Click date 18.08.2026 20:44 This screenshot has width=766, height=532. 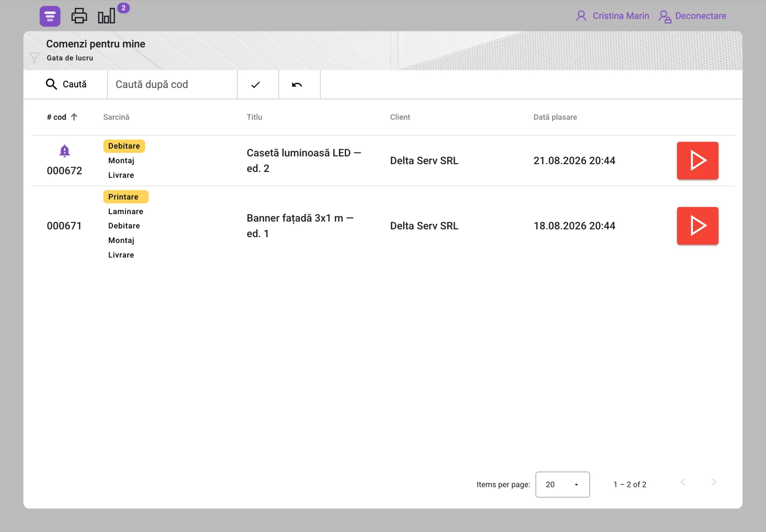click(x=574, y=226)
